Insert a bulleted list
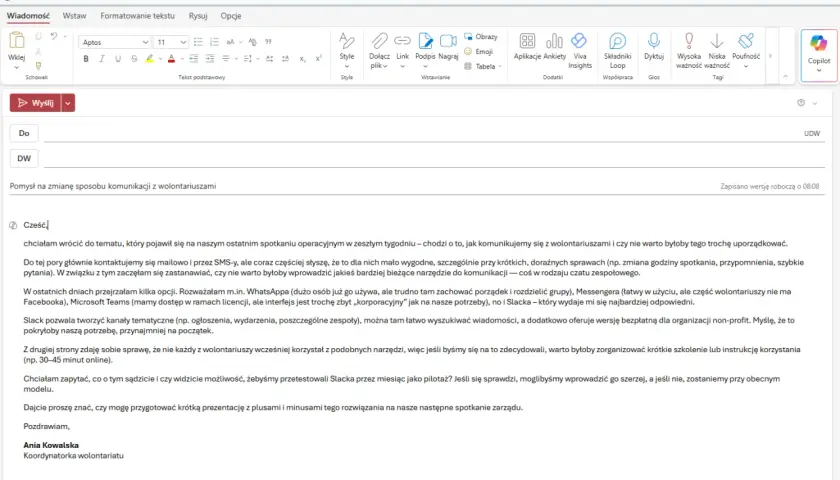The image size is (840, 480). pyautogui.click(x=198, y=42)
